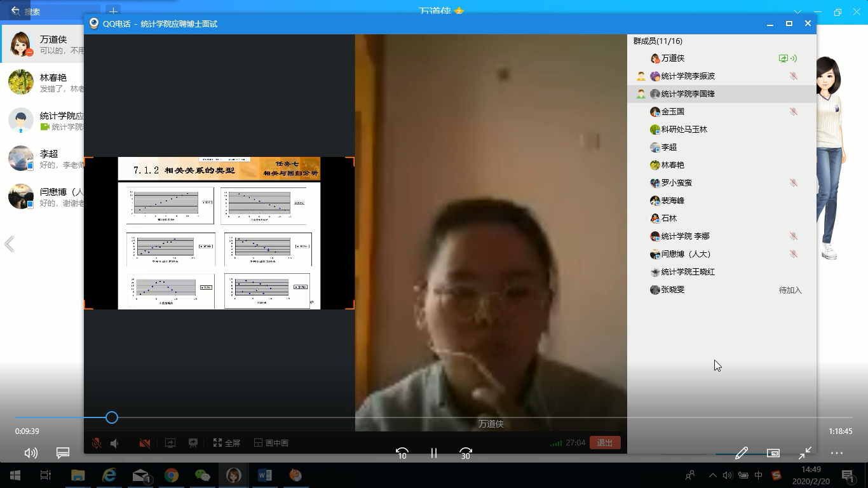Select the 画中画 picture-in-picture option
This screenshot has height=488, width=868.
(271, 444)
